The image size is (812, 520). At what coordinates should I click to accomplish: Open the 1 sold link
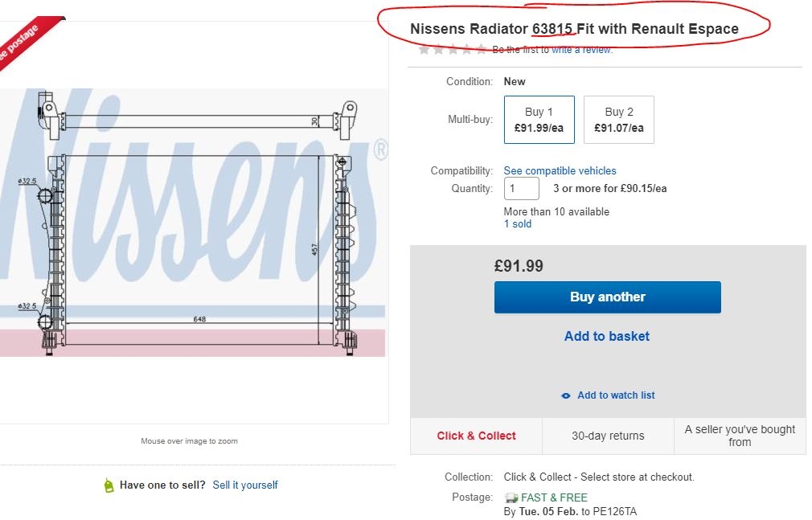click(517, 224)
